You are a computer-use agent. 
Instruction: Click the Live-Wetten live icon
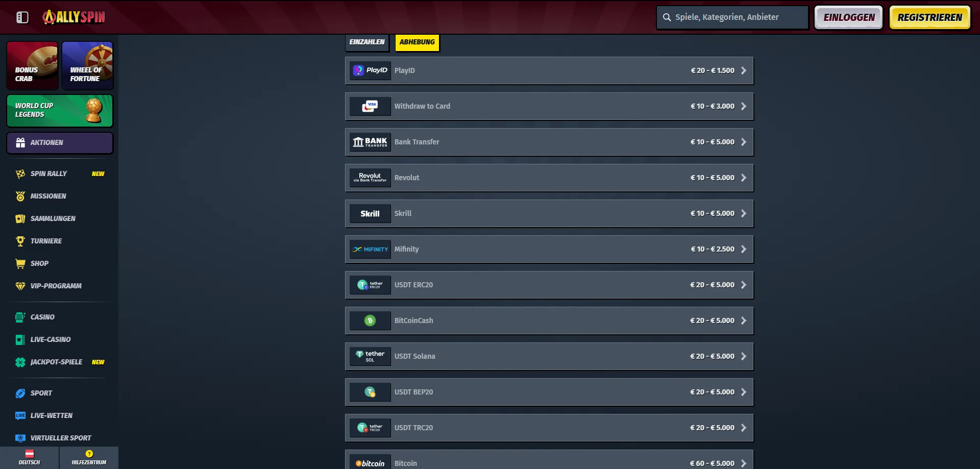[x=20, y=416]
